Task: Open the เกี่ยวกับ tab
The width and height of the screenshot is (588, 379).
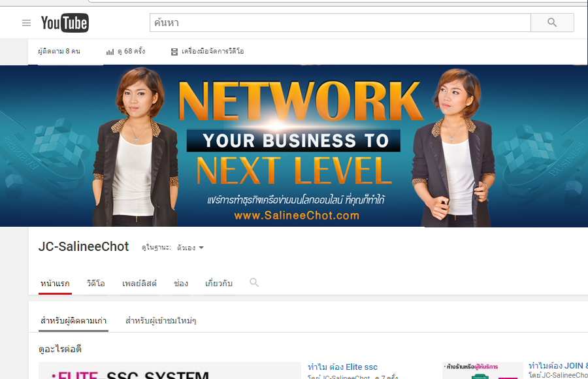Action: (x=218, y=284)
